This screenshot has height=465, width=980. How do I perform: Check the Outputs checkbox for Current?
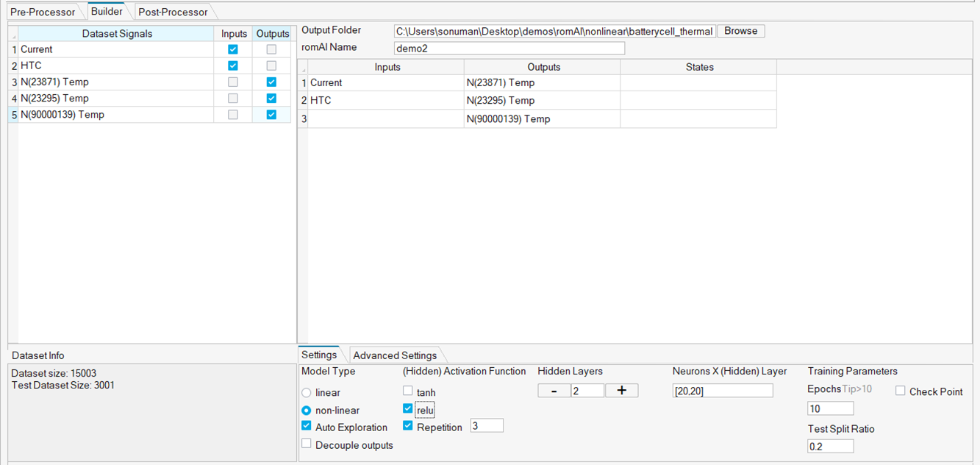272,49
